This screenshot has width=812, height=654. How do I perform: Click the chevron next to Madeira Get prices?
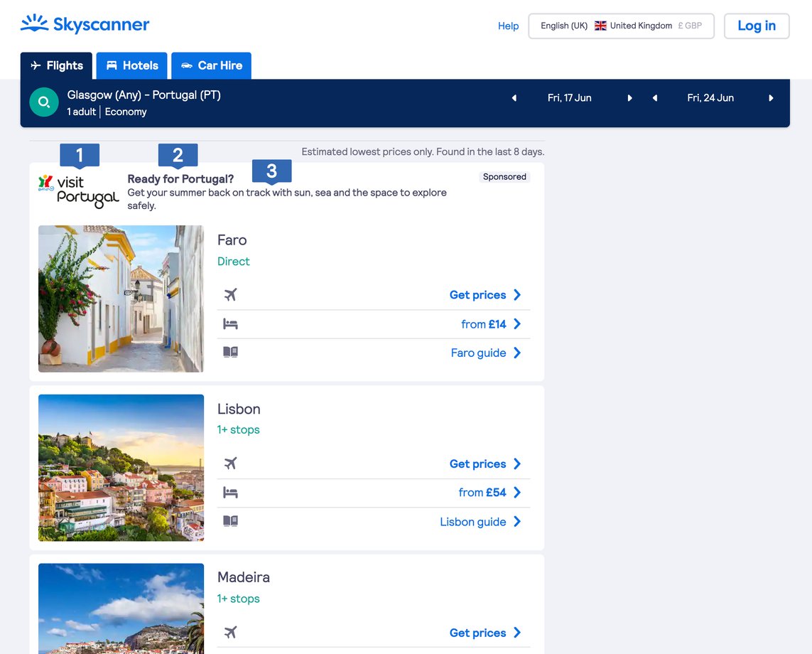(517, 632)
